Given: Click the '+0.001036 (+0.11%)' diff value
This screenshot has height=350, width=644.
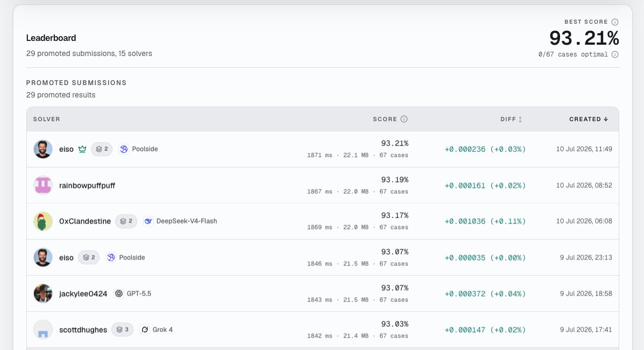Looking at the screenshot, I should tap(485, 221).
